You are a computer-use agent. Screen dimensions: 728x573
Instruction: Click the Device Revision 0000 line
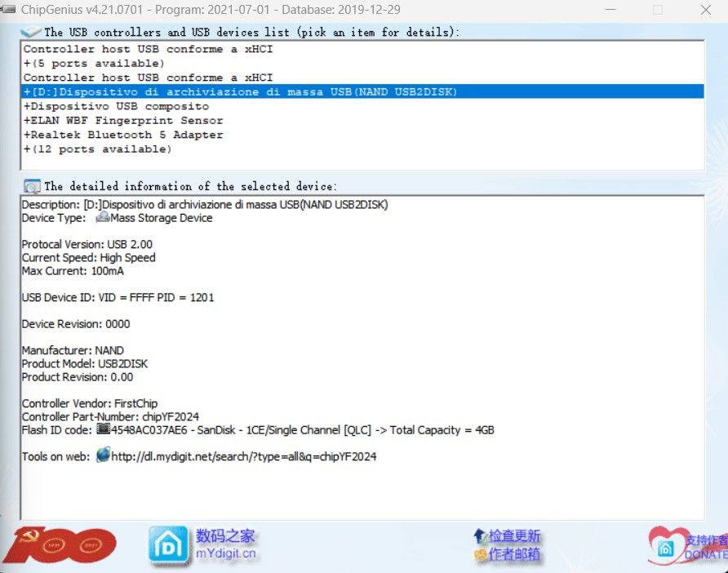[x=76, y=324]
